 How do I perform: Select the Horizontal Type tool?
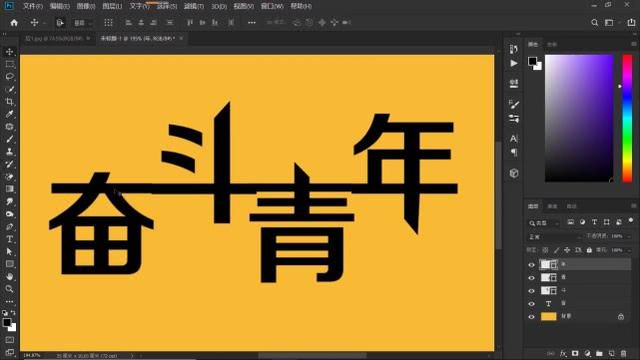pyautogui.click(x=9, y=239)
